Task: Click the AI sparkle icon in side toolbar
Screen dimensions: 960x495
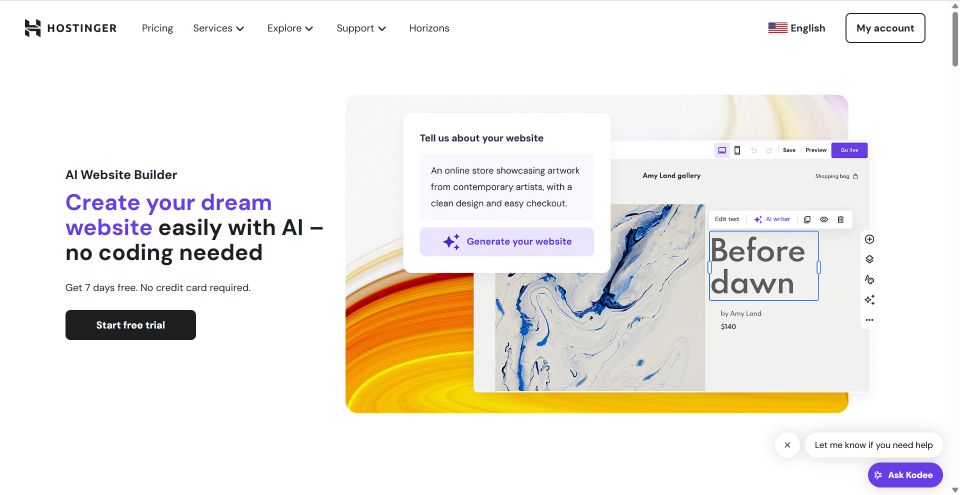Action: click(869, 300)
